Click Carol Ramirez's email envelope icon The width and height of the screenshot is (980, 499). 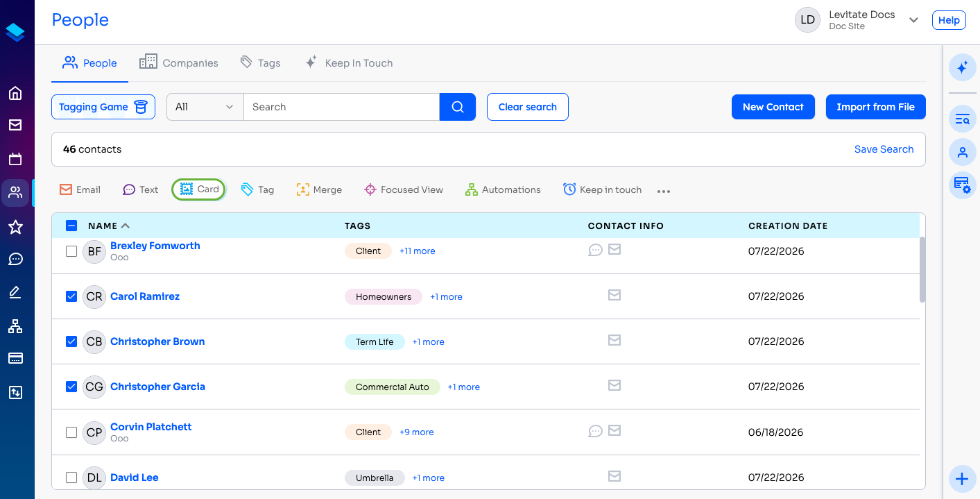[614, 295]
